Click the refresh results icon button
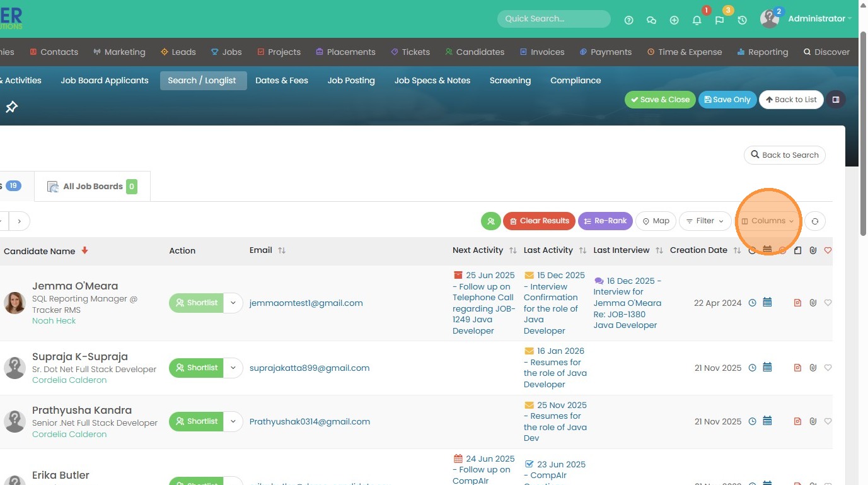Viewport: 868px width, 485px height. click(815, 221)
